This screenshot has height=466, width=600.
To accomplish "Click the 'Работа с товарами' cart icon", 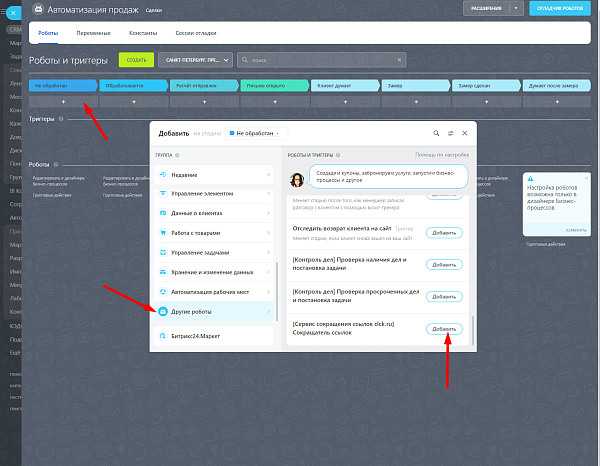I will point(163,233).
